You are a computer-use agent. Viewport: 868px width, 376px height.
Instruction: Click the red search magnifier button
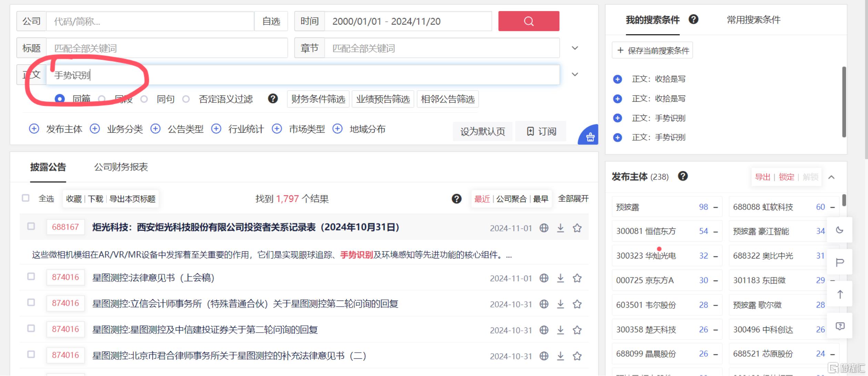[x=529, y=21]
